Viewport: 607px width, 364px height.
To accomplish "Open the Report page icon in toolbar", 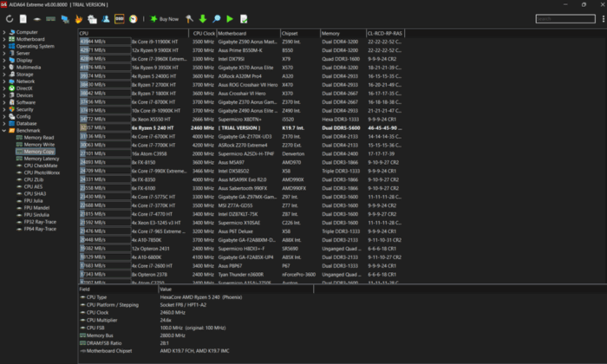I will (x=23, y=18).
